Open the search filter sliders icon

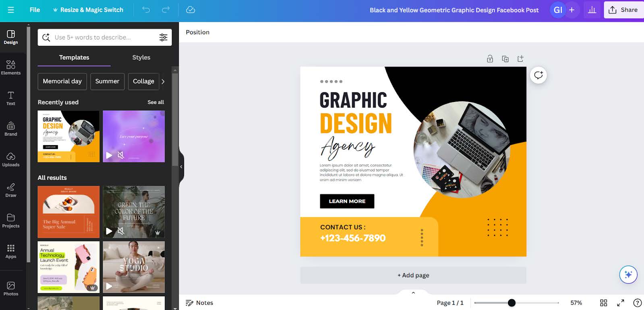(x=163, y=37)
